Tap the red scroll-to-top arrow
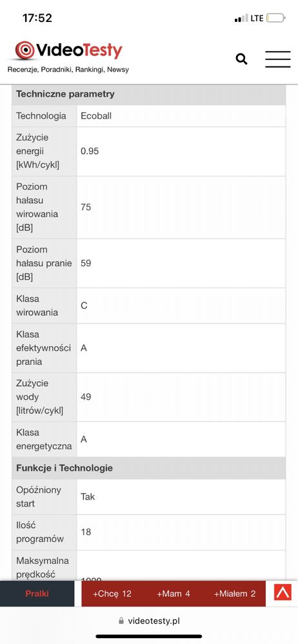 tap(283, 592)
